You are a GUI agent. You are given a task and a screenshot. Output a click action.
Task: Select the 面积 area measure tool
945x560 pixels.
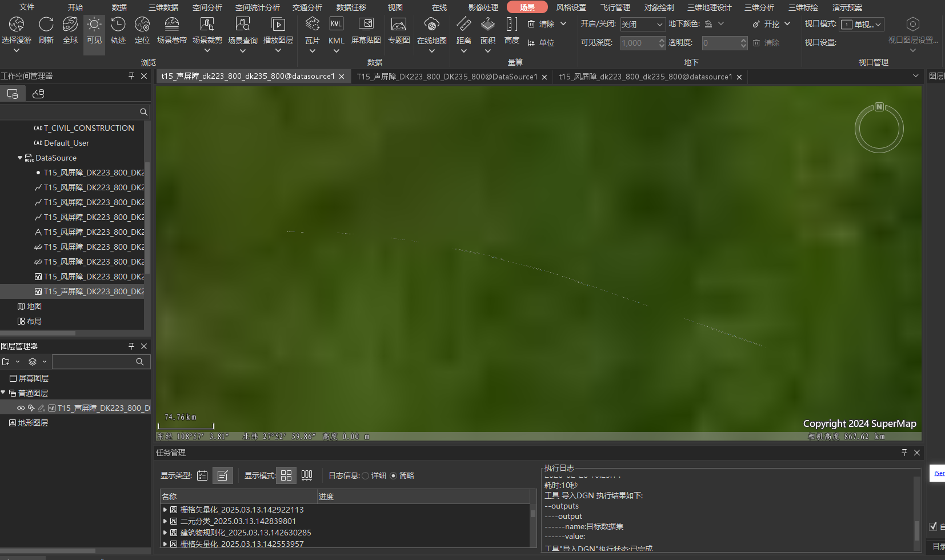pos(487,30)
